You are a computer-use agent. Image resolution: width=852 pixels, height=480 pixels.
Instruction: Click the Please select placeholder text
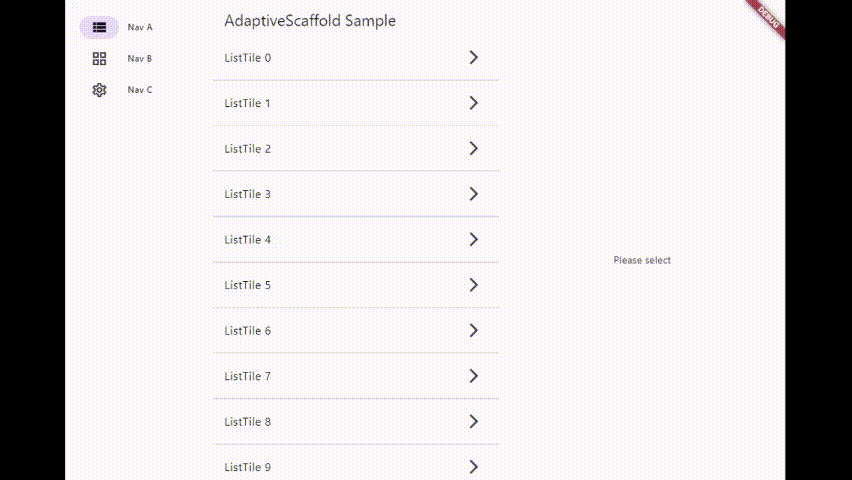coord(642,260)
